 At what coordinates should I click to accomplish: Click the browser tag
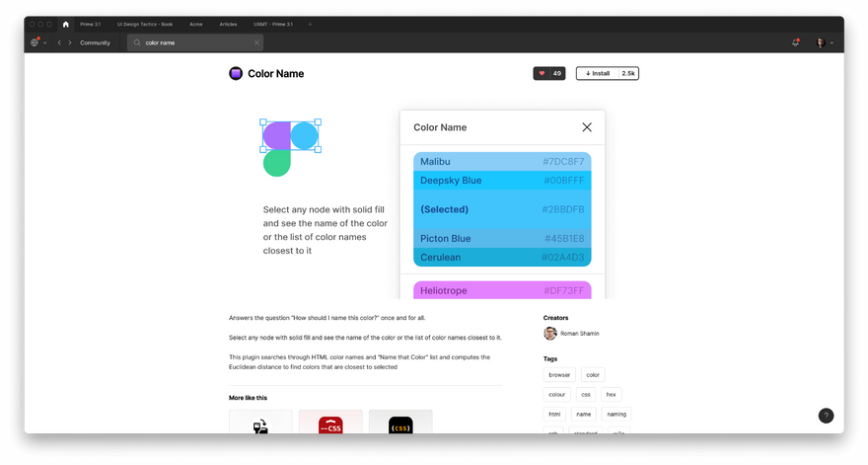pos(559,375)
